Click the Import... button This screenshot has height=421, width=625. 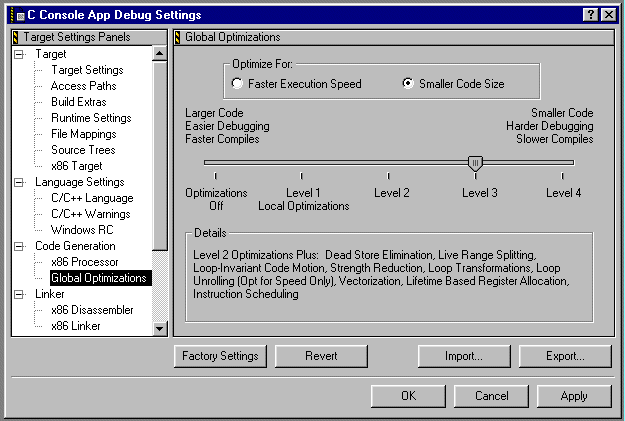[464, 356]
